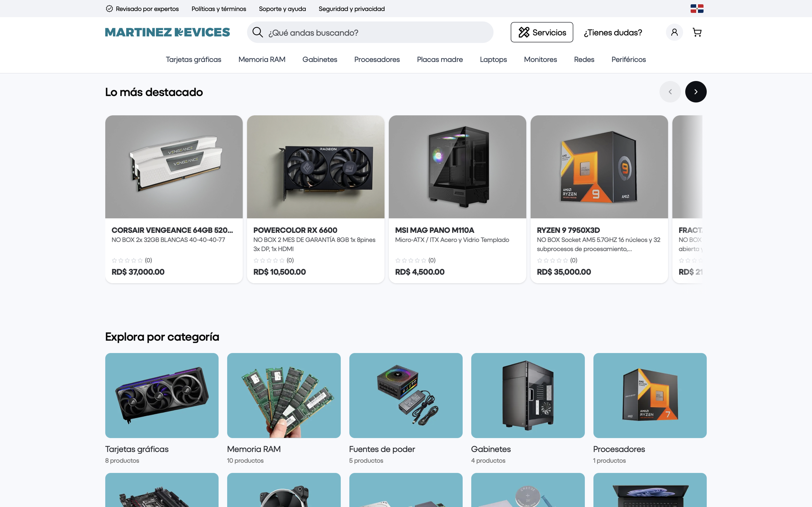Open the Fuentes de poder category thumbnail

[x=406, y=396]
